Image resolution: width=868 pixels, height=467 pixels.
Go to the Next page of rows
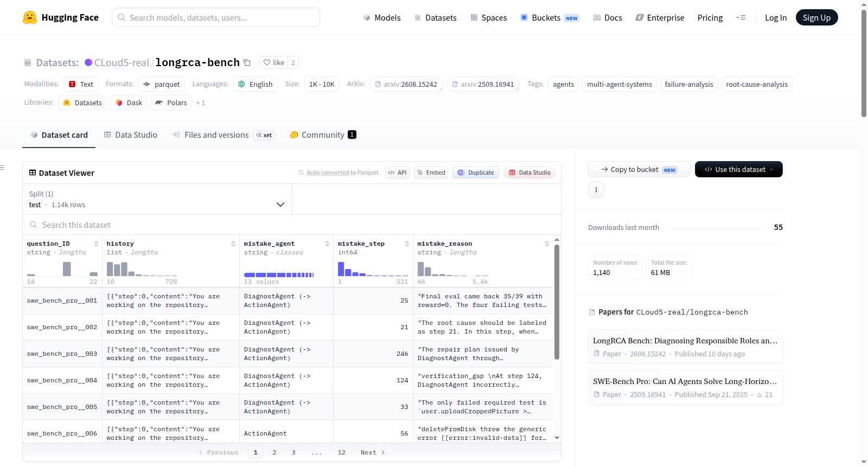pyautogui.click(x=373, y=452)
